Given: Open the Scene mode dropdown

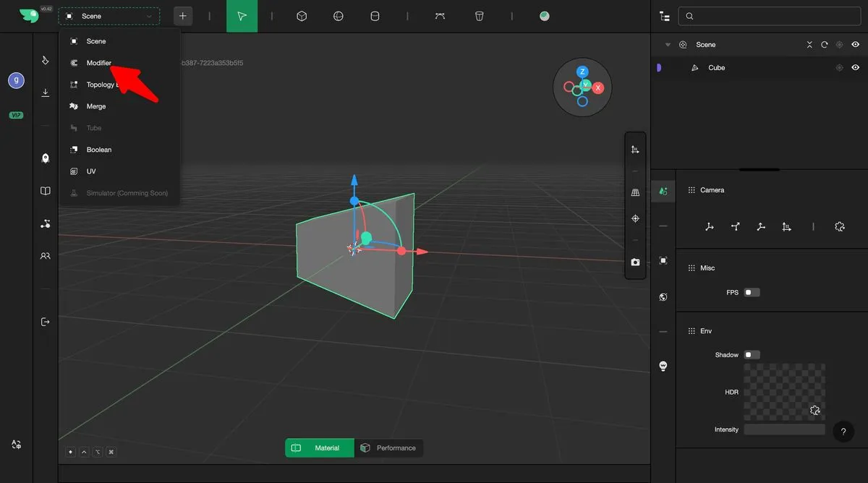Looking at the screenshot, I should [x=109, y=16].
